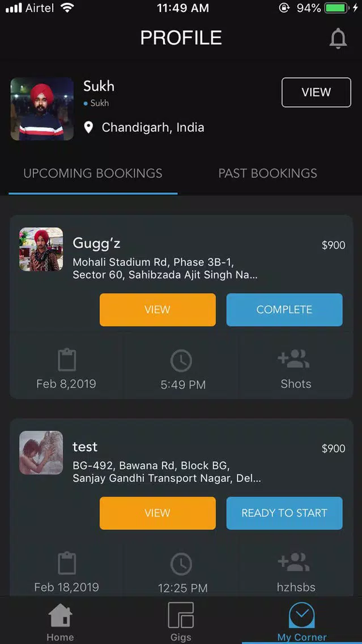This screenshot has width=362, height=644.
Task: View the test booking details
Action: 157,513
